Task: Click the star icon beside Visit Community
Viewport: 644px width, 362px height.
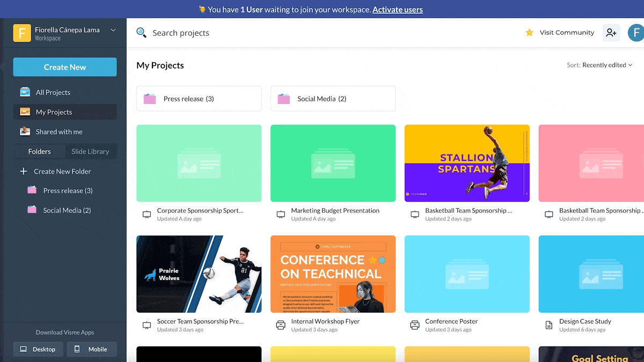Action: click(528, 32)
